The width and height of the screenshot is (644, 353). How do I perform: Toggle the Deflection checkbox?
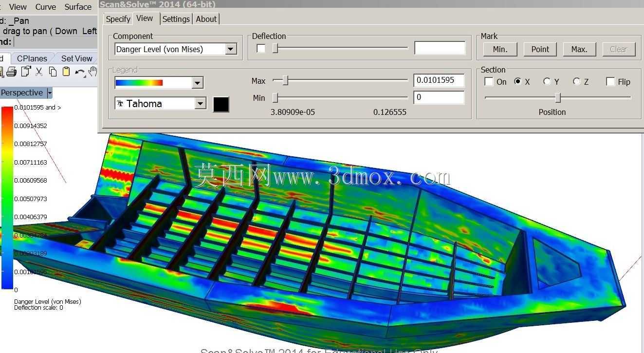click(261, 48)
